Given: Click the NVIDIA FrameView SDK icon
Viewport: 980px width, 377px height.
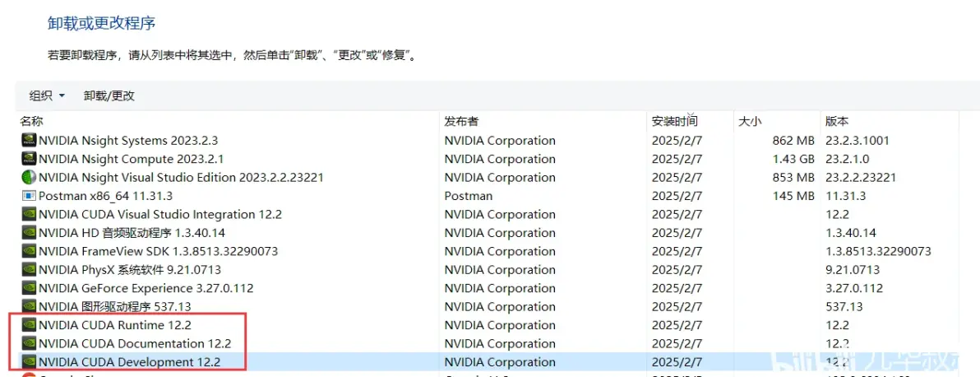Looking at the screenshot, I should (x=28, y=251).
